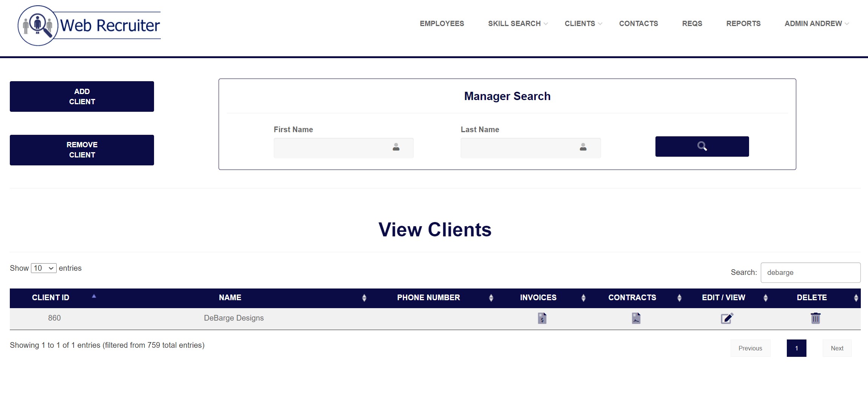Click the Next pagination button
The image size is (868, 398).
click(x=837, y=348)
